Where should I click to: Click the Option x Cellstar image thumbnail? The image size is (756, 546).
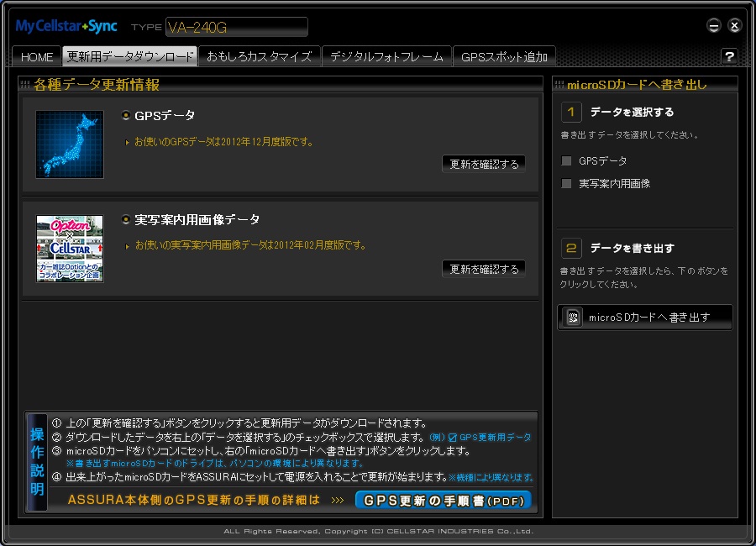tap(70, 249)
